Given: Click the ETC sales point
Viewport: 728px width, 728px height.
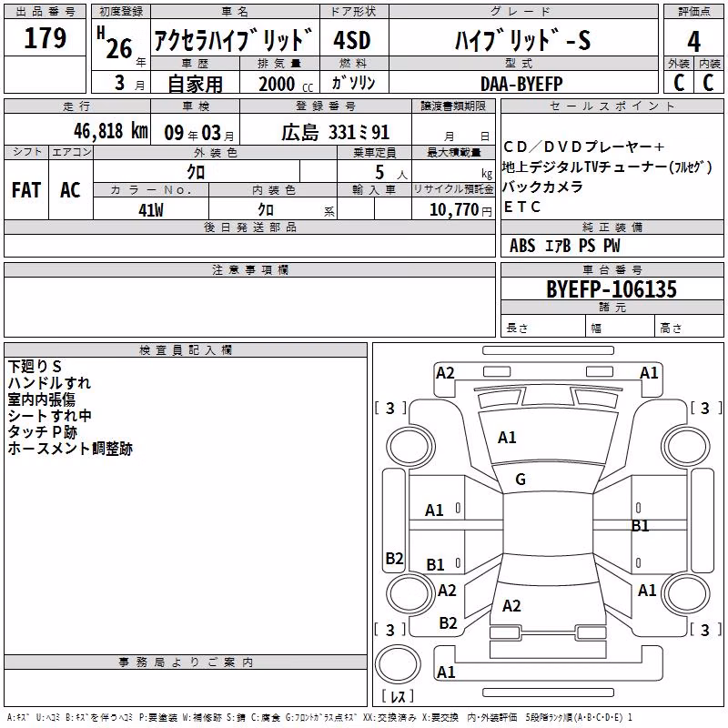Looking at the screenshot, I should click(521, 207).
